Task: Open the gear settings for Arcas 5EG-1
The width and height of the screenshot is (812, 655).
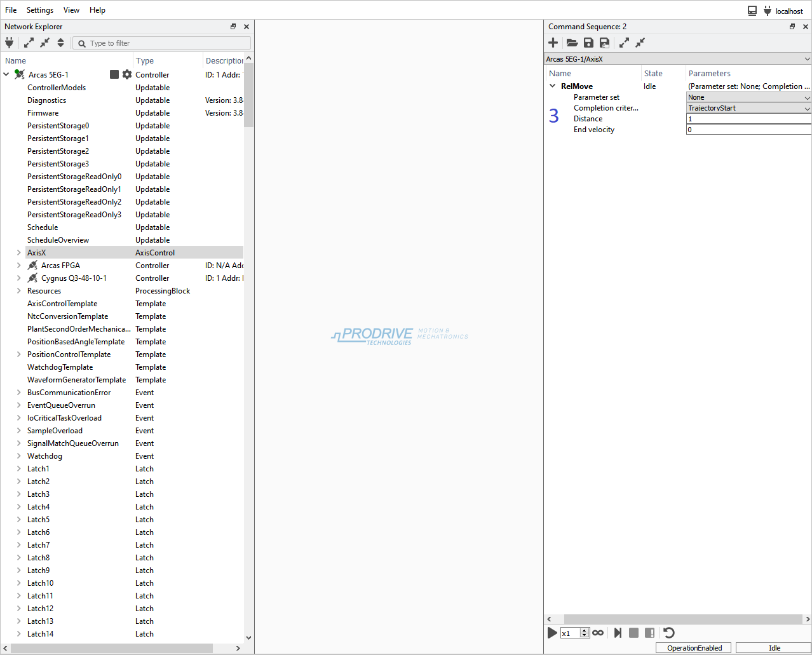Action: point(127,74)
